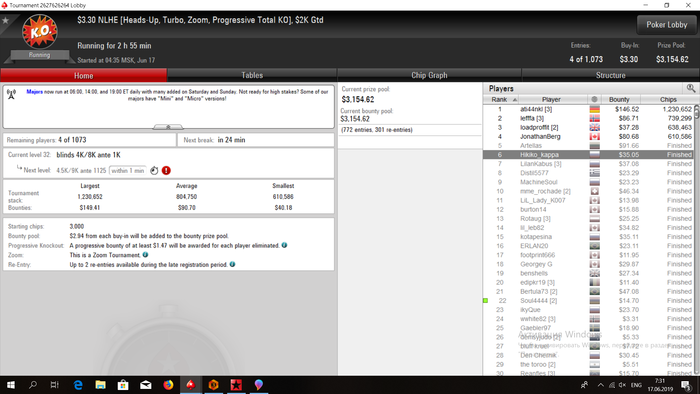Open the colorful balloon taskbar app
The image size is (700, 394).
click(258, 385)
